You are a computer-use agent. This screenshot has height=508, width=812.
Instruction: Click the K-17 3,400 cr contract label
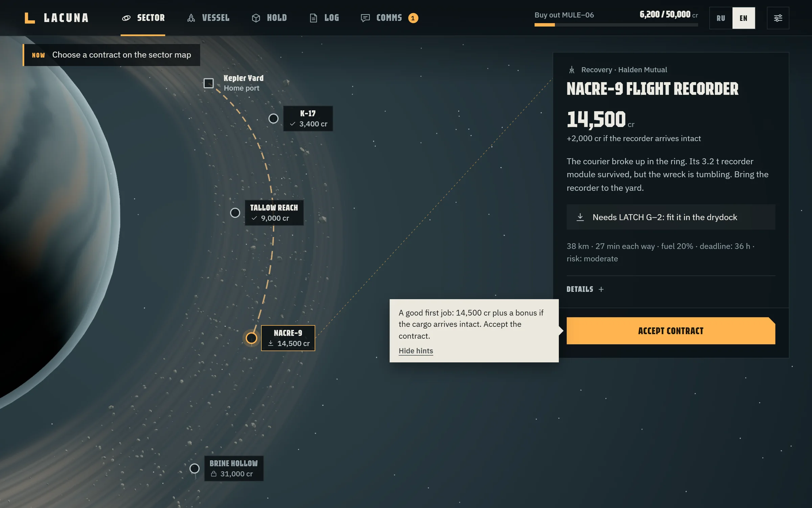(308, 119)
